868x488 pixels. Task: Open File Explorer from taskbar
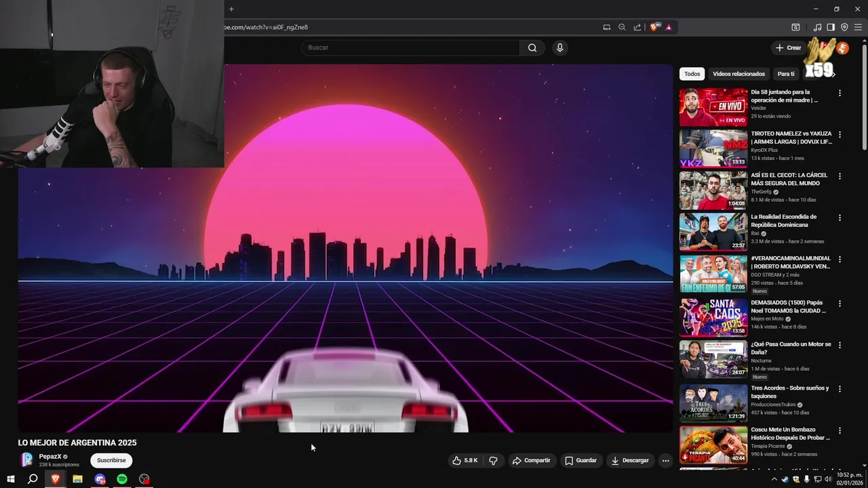(78, 479)
